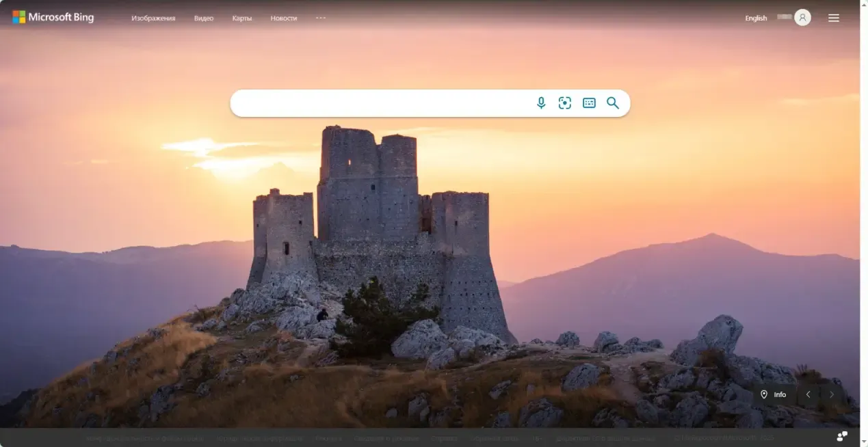
Task: Open Карты from the top navigation
Action: tap(242, 18)
